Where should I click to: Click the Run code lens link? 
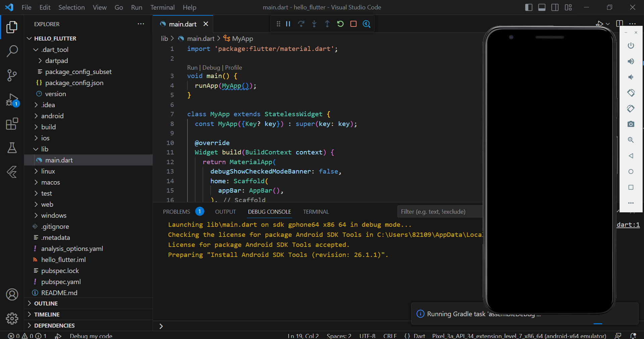192,68
